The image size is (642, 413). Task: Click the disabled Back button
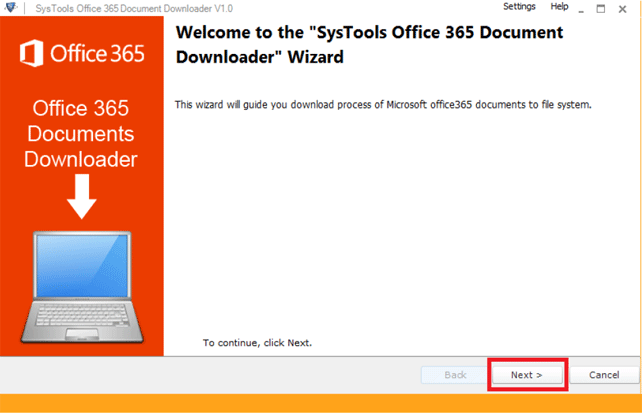tap(455, 375)
